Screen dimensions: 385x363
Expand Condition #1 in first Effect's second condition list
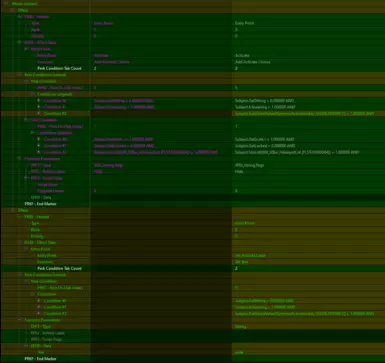tap(39, 146)
